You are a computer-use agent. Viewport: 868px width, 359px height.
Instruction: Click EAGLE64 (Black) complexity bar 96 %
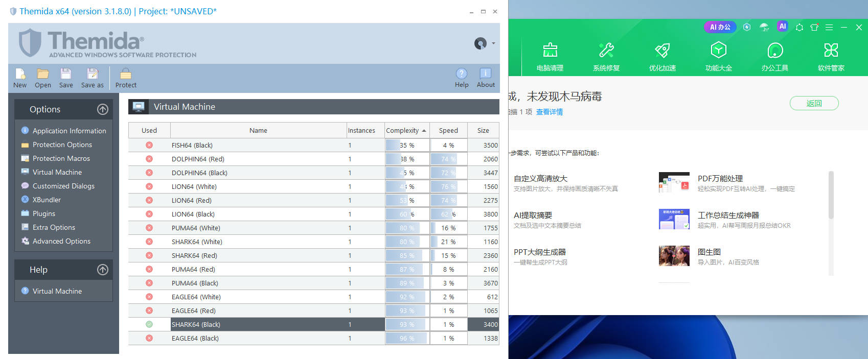click(x=407, y=338)
